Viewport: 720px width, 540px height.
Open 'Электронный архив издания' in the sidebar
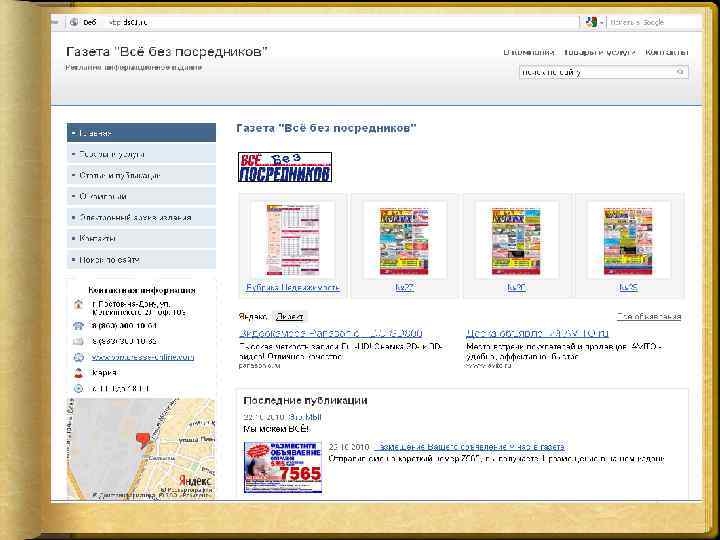[x=141, y=218]
